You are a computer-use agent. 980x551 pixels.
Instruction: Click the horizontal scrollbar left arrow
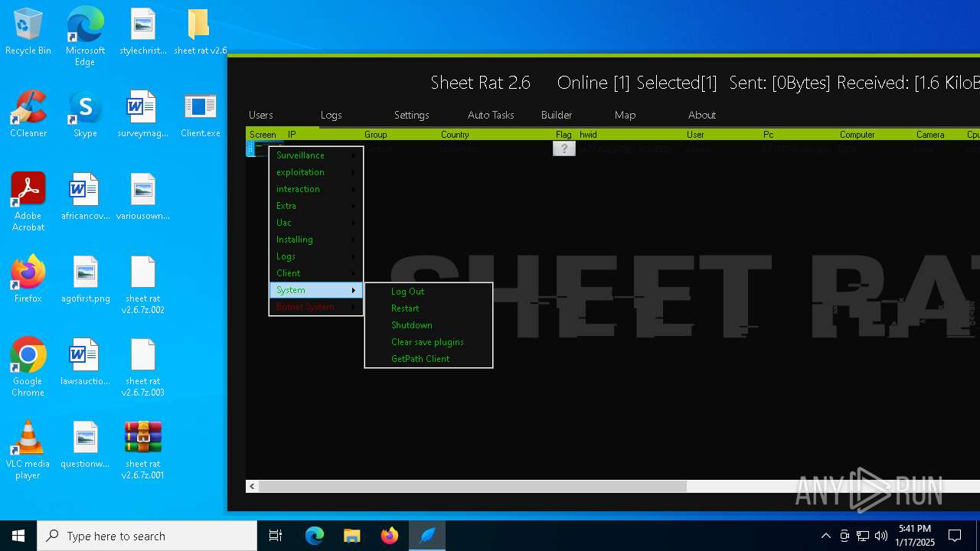pyautogui.click(x=252, y=486)
